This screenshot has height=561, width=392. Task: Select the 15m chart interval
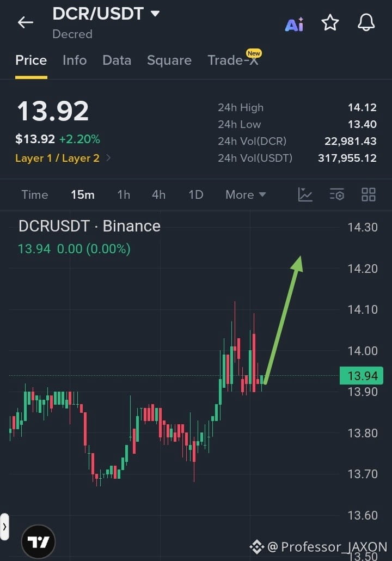tap(83, 194)
